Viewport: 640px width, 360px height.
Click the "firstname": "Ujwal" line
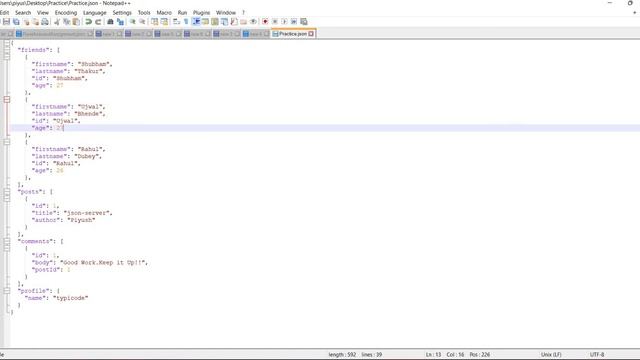(69, 107)
